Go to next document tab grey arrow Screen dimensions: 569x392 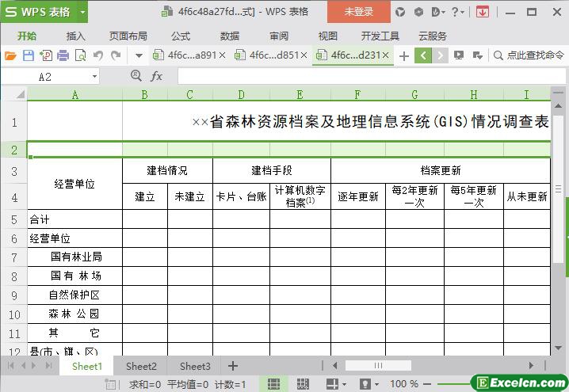click(440, 55)
